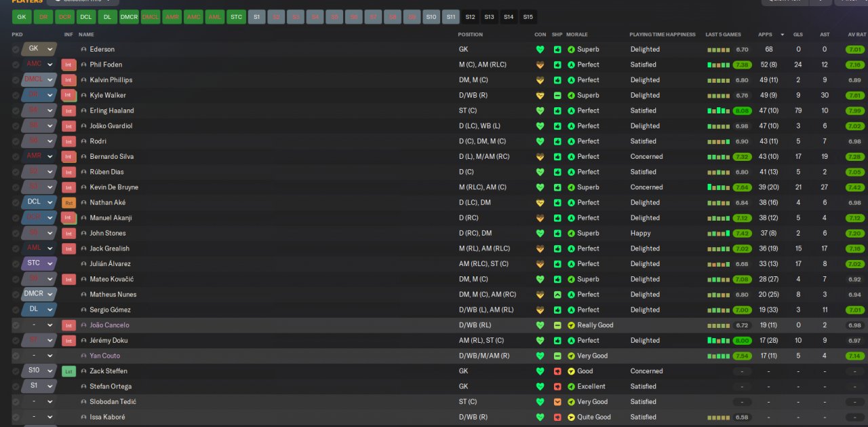Screen dimensions: 868x427
Task: Click Kyle Walker's match sharpness icon
Action: tap(557, 95)
